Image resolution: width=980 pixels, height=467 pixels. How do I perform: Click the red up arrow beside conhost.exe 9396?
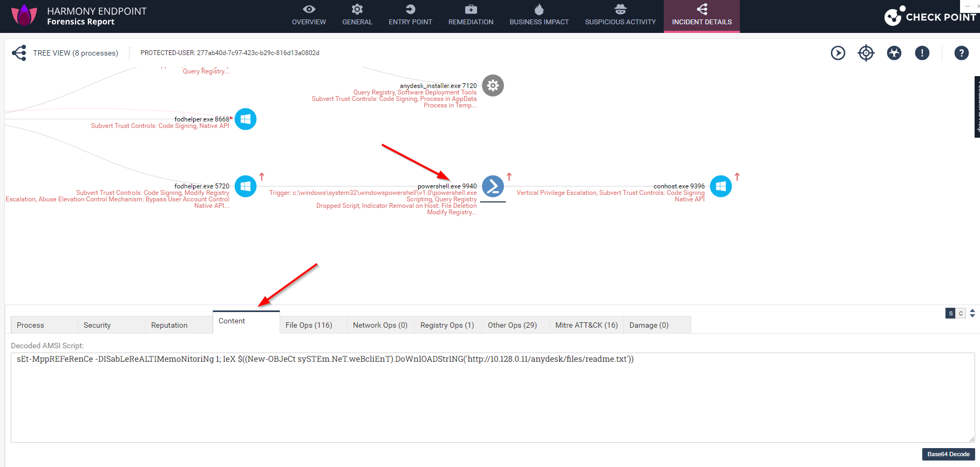(x=737, y=177)
